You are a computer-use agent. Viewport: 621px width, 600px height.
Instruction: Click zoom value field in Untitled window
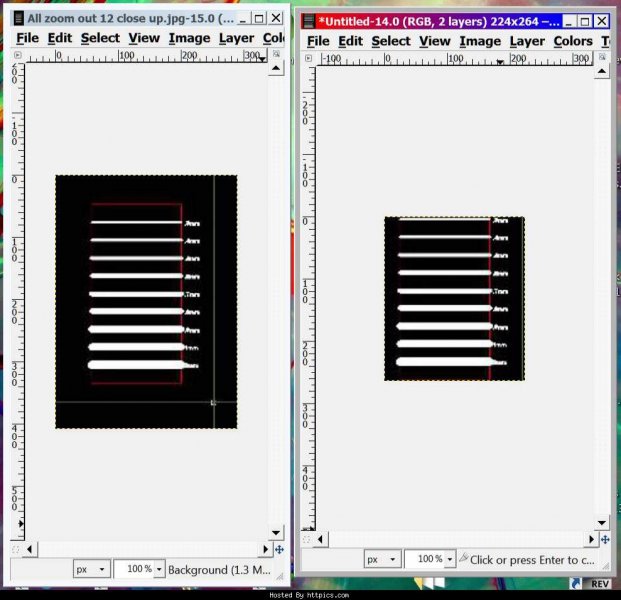click(x=425, y=559)
